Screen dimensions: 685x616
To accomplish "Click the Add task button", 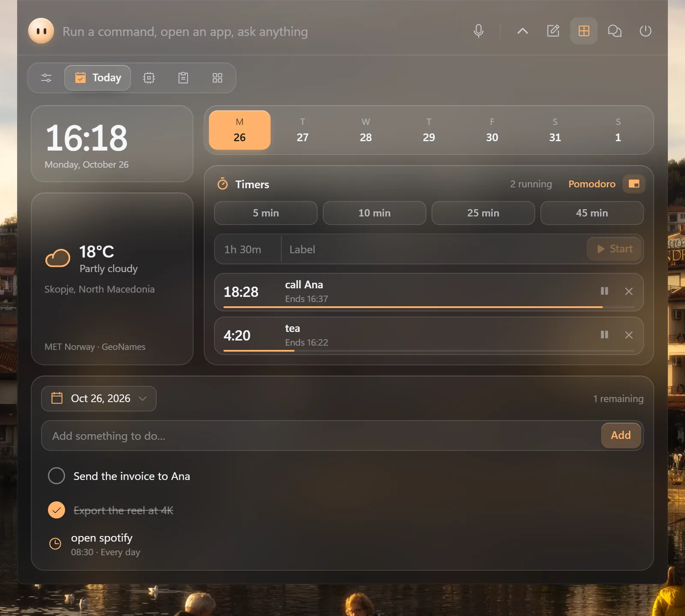I will [x=621, y=435].
